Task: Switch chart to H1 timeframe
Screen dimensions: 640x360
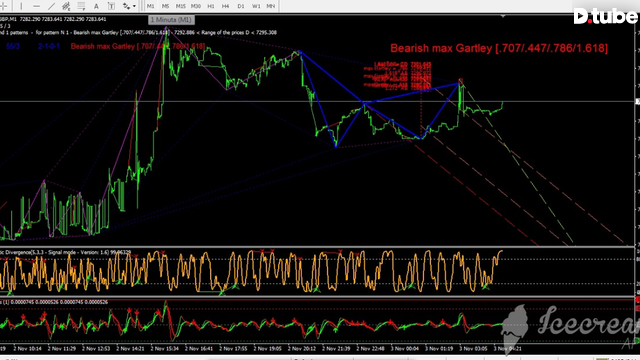Action: coord(211,6)
